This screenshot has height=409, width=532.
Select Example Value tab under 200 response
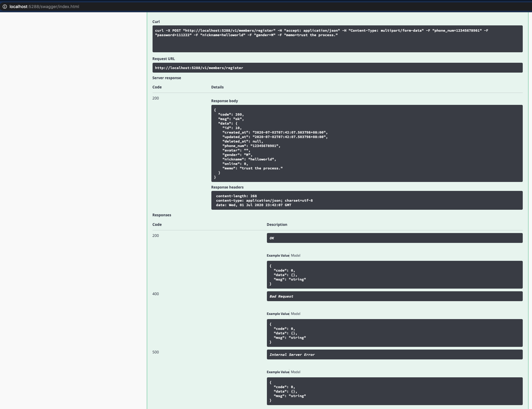click(x=278, y=255)
